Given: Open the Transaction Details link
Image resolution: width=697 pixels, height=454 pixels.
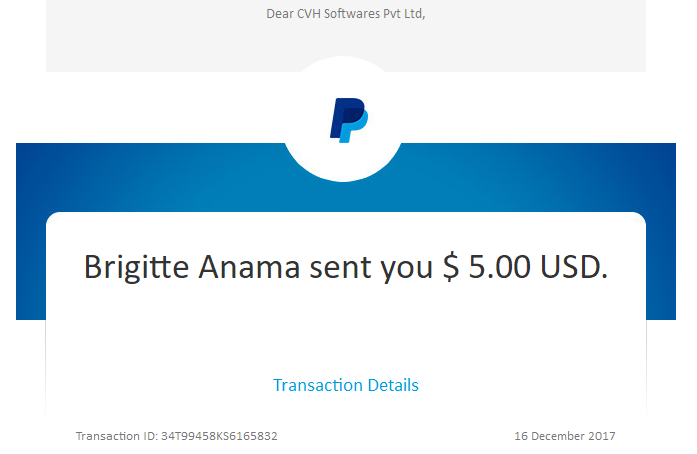Looking at the screenshot, I should pyautogui.click(x=346, y=385).
